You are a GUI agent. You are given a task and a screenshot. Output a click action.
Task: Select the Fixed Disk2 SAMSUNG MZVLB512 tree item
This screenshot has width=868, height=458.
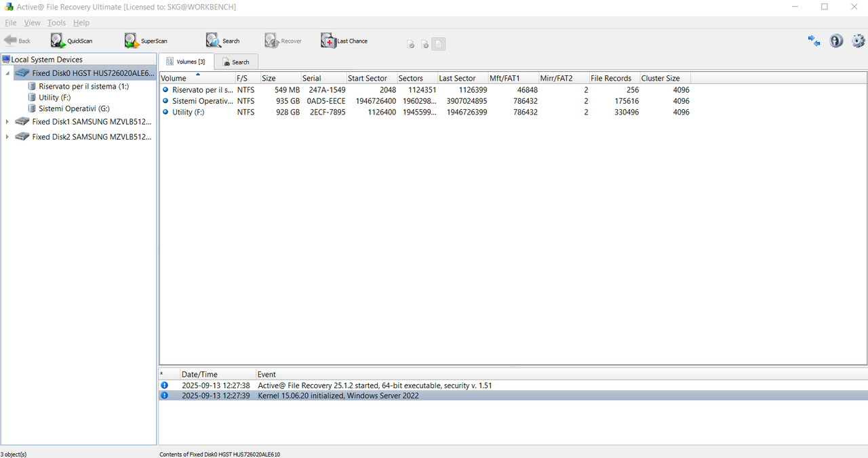pyautogui.click(x=92, y=137)
